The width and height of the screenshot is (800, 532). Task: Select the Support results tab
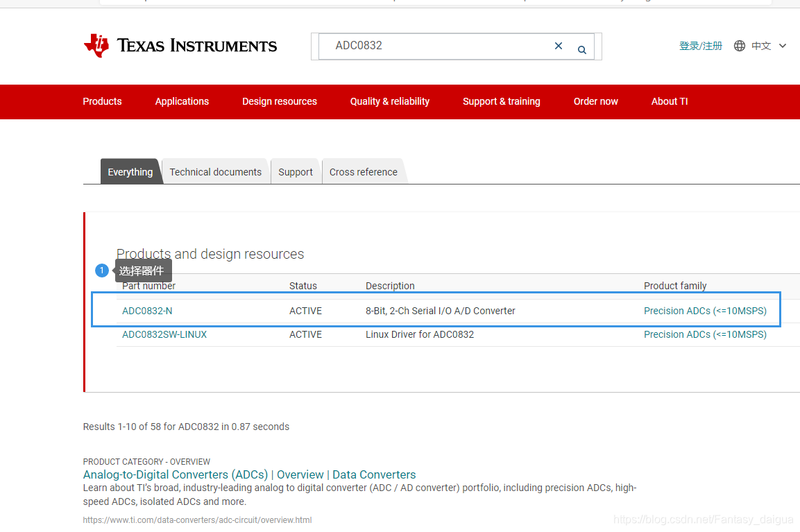(x=296, y=172)
